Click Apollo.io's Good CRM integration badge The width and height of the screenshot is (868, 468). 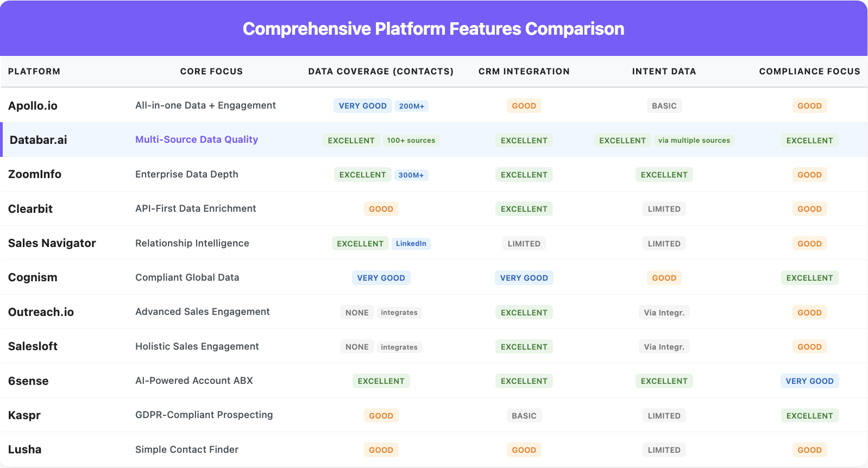(x=524, y=106)
